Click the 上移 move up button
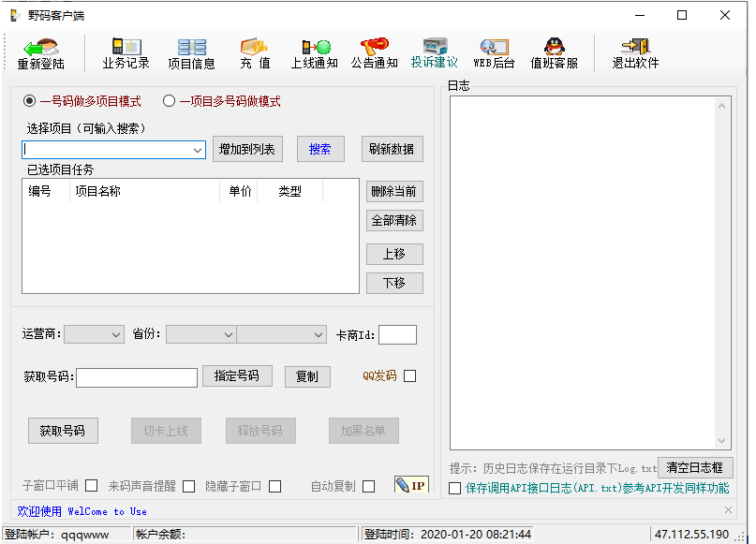This screenshot has width=756, height=544. pos(394,254)
